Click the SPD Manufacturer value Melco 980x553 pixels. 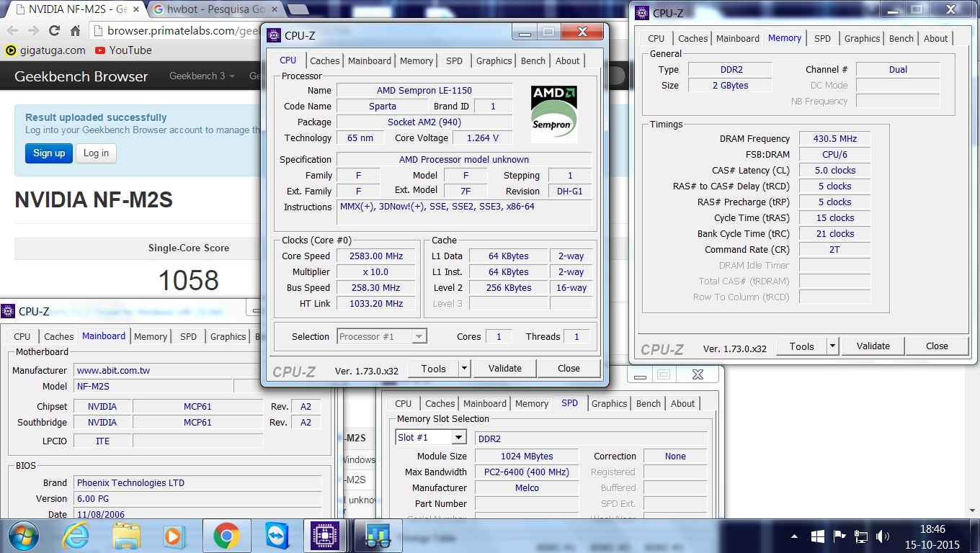coord(526,488)
